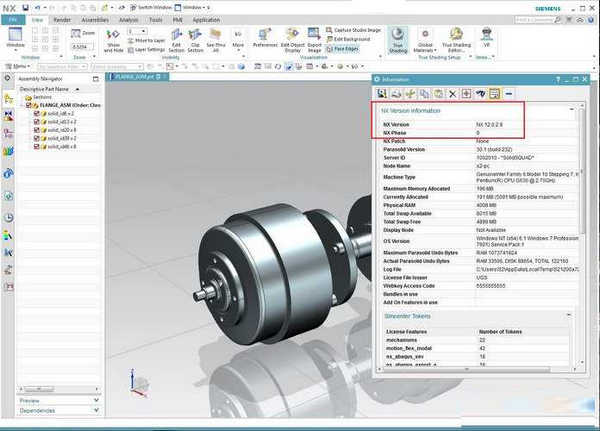Uncheck the FLANGE_ASM assembly checkbox
This screenshot has width=600, height=431.
click(28, 105)
